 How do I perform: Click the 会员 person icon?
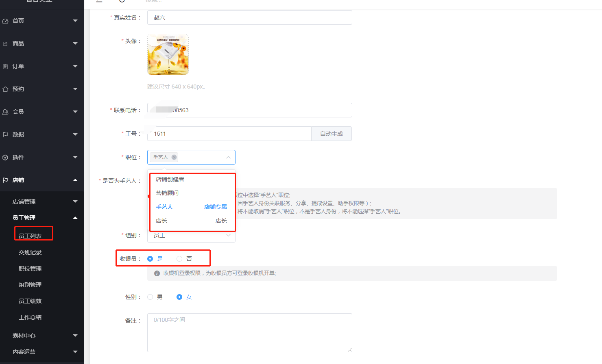pyautogui.click(x=5, y=112)
